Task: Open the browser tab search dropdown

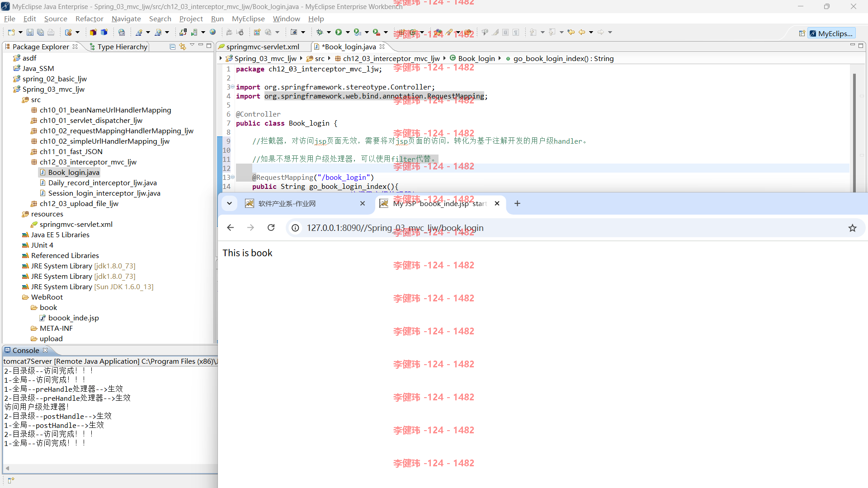Action: point(229,203)
